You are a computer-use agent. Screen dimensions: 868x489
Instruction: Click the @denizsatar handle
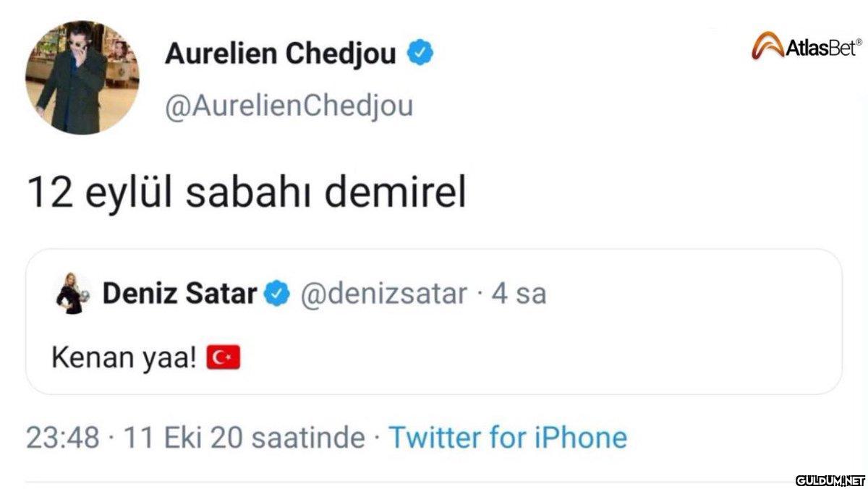click(x=383, y=294)
